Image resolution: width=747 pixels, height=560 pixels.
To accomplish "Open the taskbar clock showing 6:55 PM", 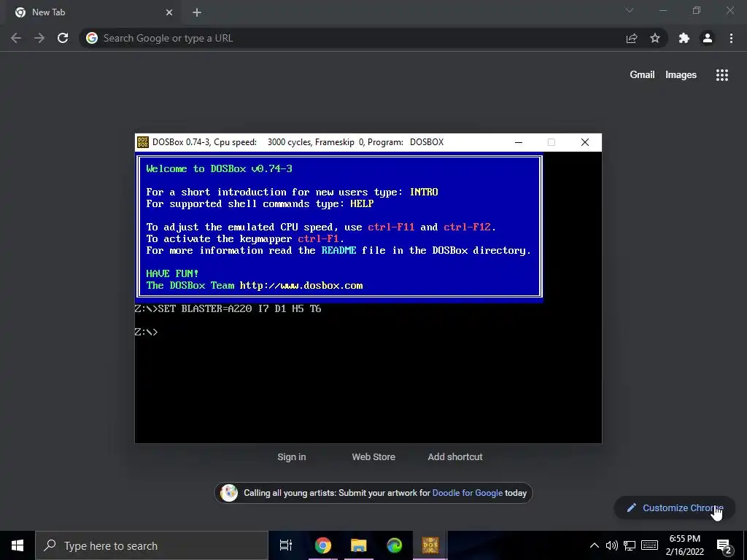I will coord(684,545).
